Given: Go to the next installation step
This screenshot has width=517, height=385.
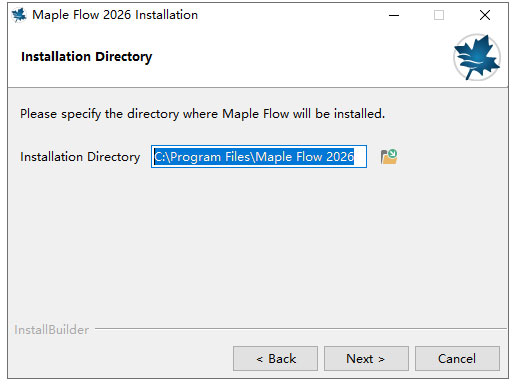Looking at the screenshot, I should 366,359.
